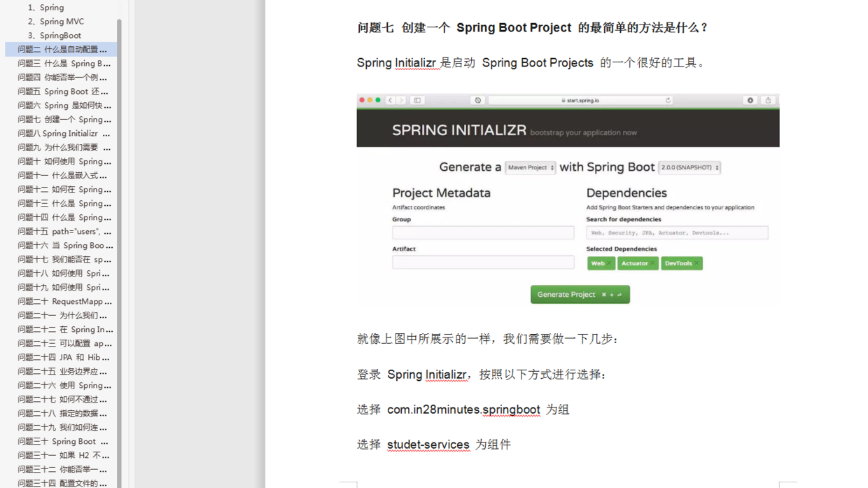Select outline item 问题十一 什么是嵌入式
This screenshot has width=868, height=488.
[62, 175]
